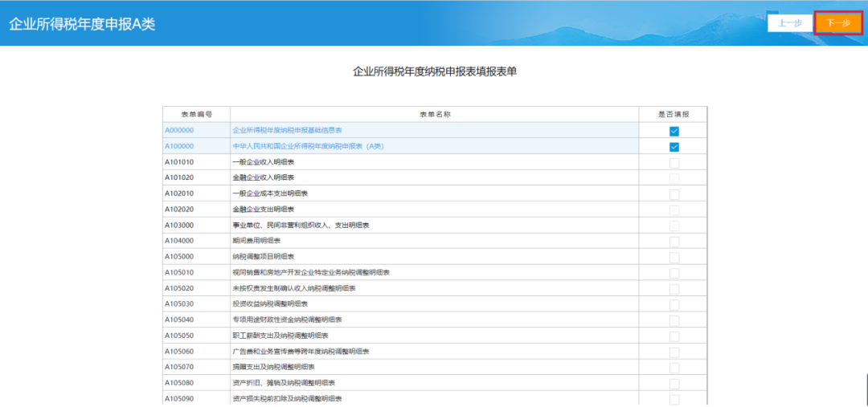
Task: Tick checkbox for 金融企业支出明细表
Action: (x=674, y=210)
